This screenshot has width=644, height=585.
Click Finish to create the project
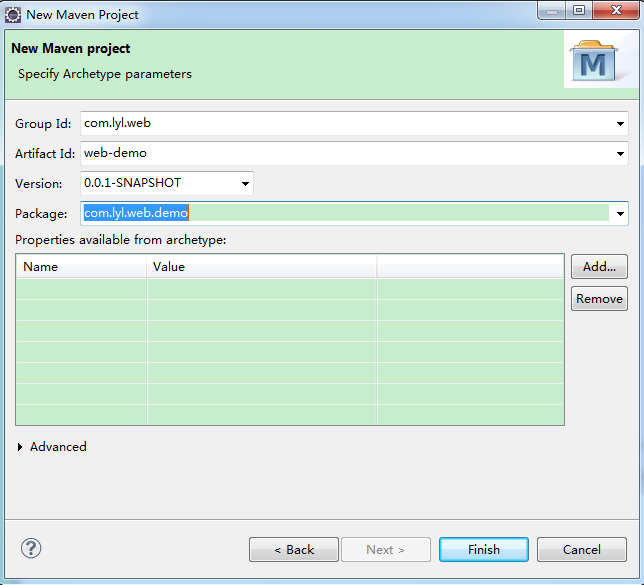point(484,549)
